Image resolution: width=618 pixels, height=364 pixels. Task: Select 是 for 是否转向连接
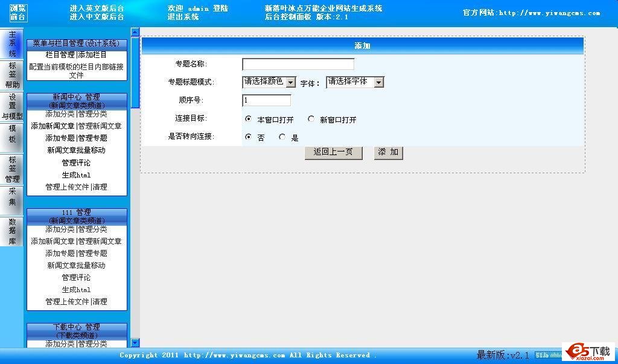(x=282, y=137)
